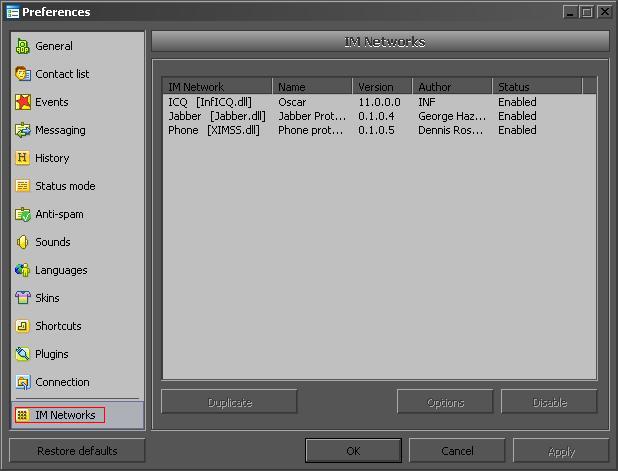Screen dimensions: 618x471
Task: Click version 0.1.0.4 cell
Action: pyautogui.click(x=376, y=116)
